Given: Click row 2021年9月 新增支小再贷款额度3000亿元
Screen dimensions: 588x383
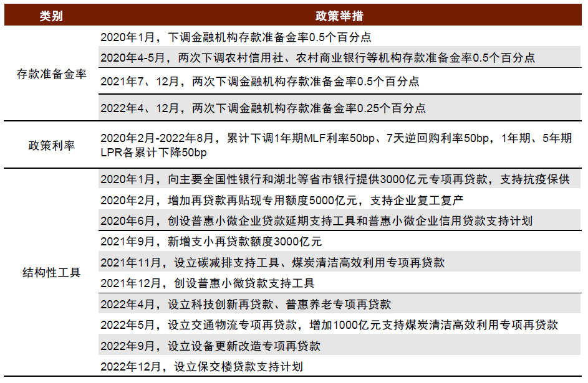Looking at the screenshot, I should (340, 241).
